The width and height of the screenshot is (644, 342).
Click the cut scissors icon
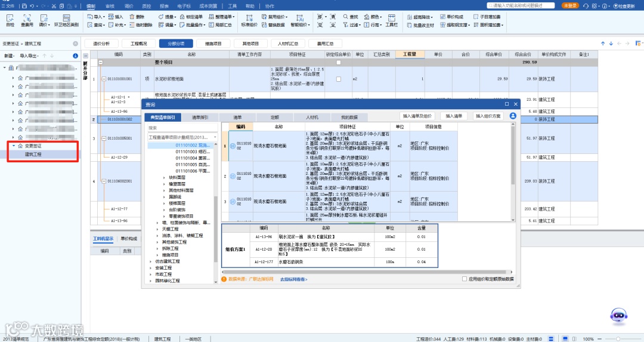tap(54, 6)
